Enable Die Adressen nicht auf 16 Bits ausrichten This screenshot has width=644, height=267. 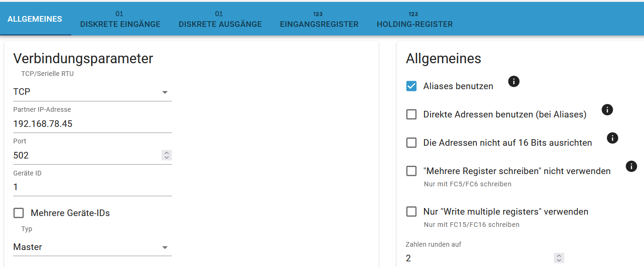click(411, 143)
